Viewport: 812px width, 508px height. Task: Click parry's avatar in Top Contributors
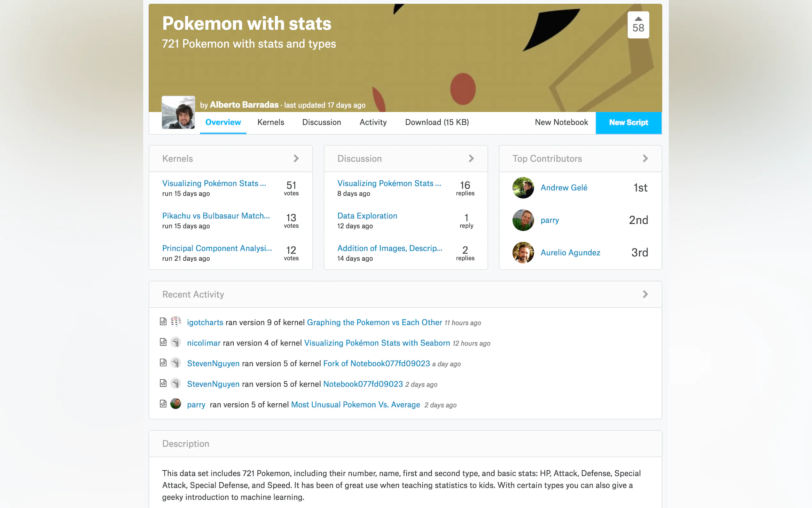click(523, 220)
